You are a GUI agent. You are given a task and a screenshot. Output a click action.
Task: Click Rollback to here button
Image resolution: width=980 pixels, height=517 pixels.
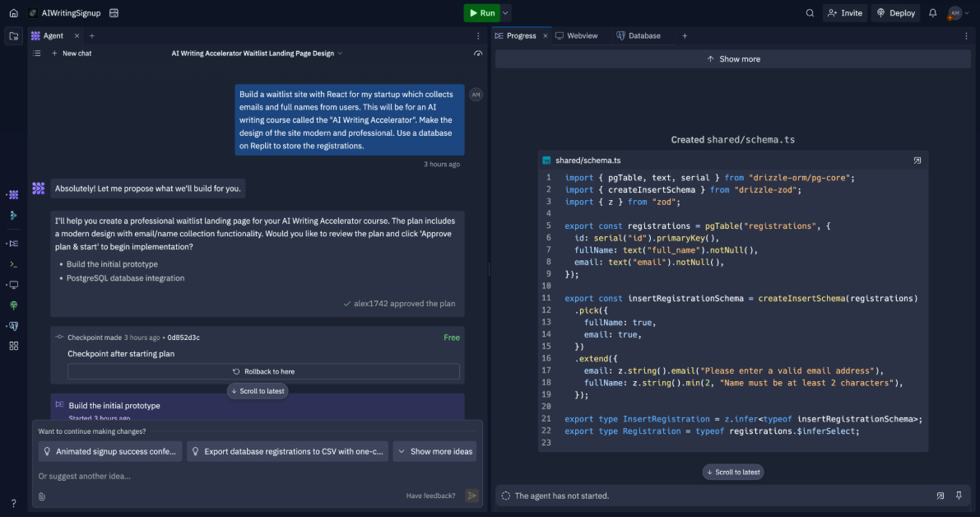coord(263,371)
